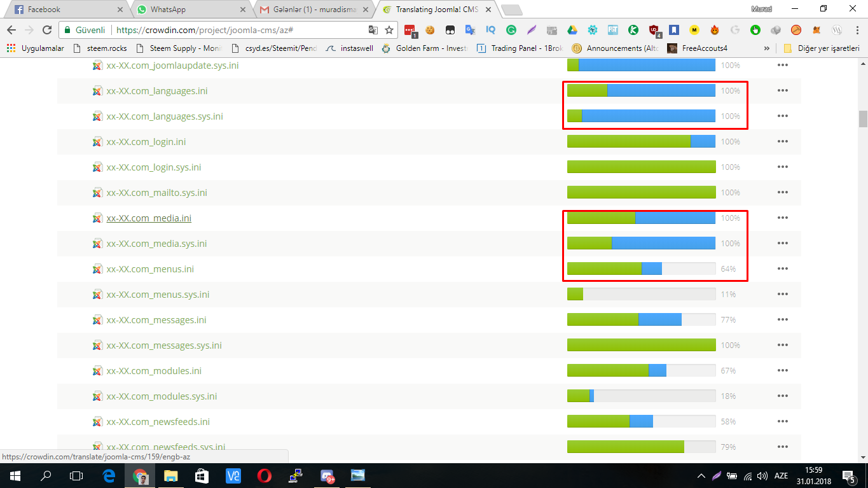This screenshot has height=488, width=868.
Task: Click the 79% label for xx-XX.com_newsfeeds.sys.ini
Action: tap(728, 447)
